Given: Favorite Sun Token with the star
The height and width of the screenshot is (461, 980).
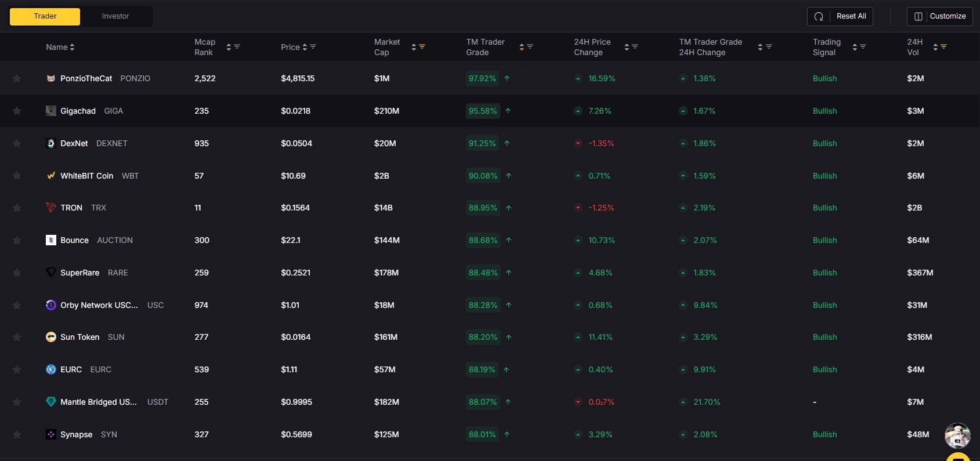Looking at the screenshot, I should pos(17,337).
